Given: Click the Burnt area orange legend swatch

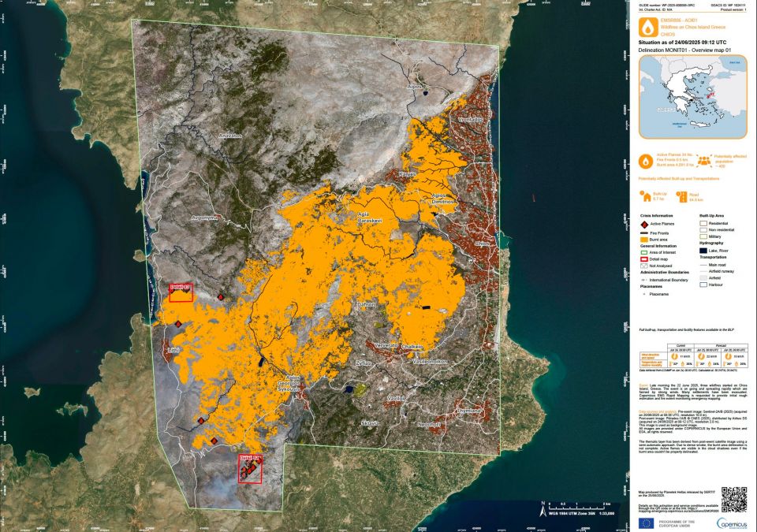Looking at the screenshot, I should [x=644, y=239].
